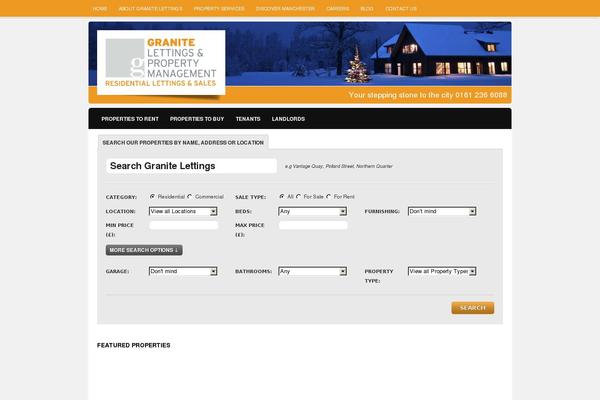600x400 pixels.
Task: Open Properties to Rent section
Action: point(130,119)
